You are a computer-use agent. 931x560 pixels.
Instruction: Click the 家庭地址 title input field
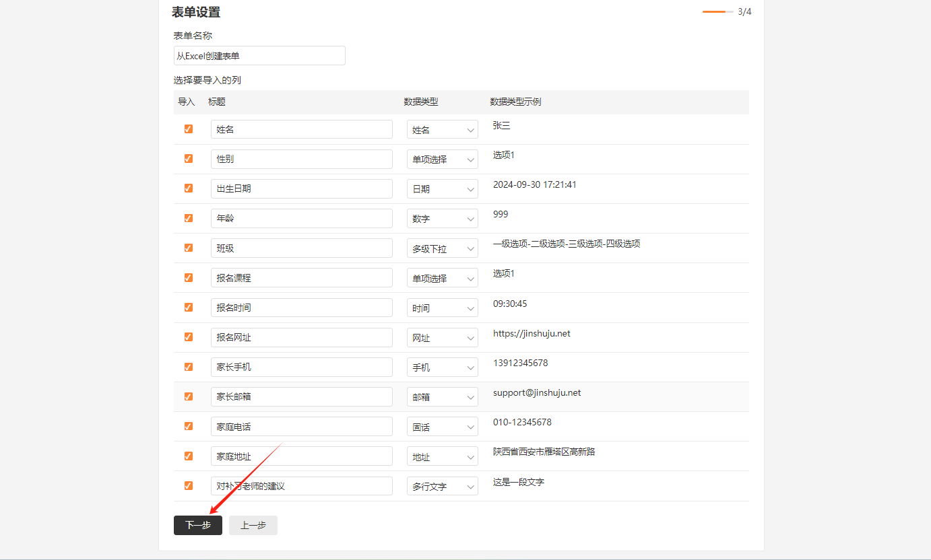302,456
